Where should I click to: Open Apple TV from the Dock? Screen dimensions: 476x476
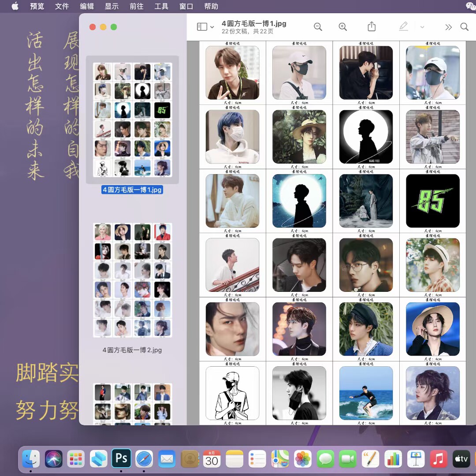461,459
